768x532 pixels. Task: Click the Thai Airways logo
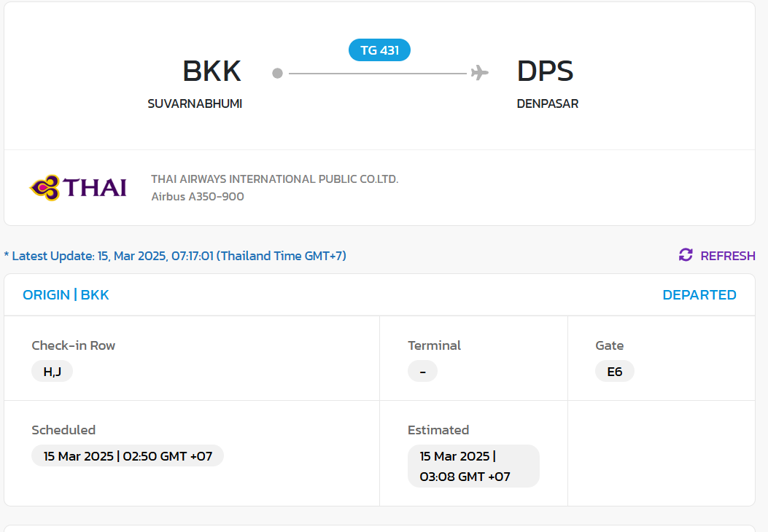tap(78, 188)
